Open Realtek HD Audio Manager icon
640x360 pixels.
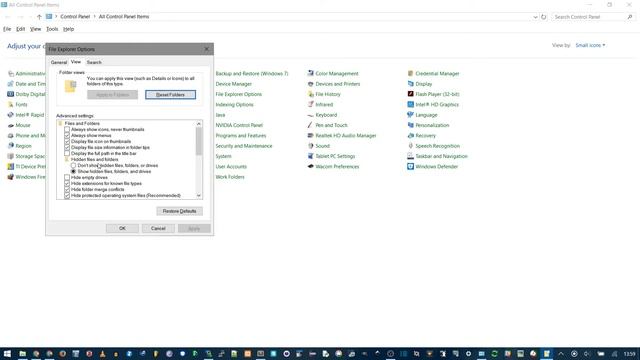(x=311, y=136)
